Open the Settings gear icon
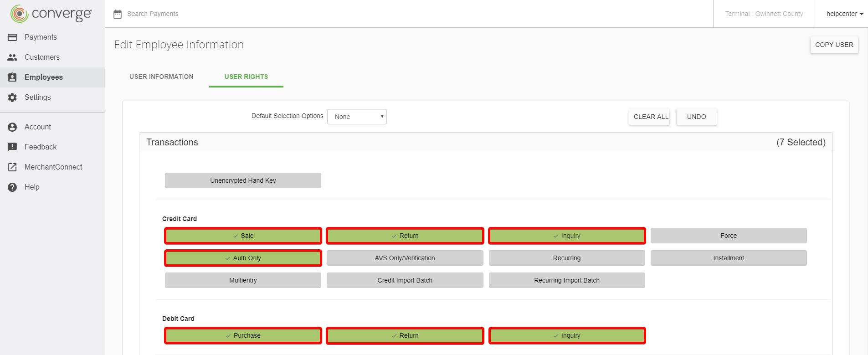Screen dimensions: 868x355 (12, 97)
